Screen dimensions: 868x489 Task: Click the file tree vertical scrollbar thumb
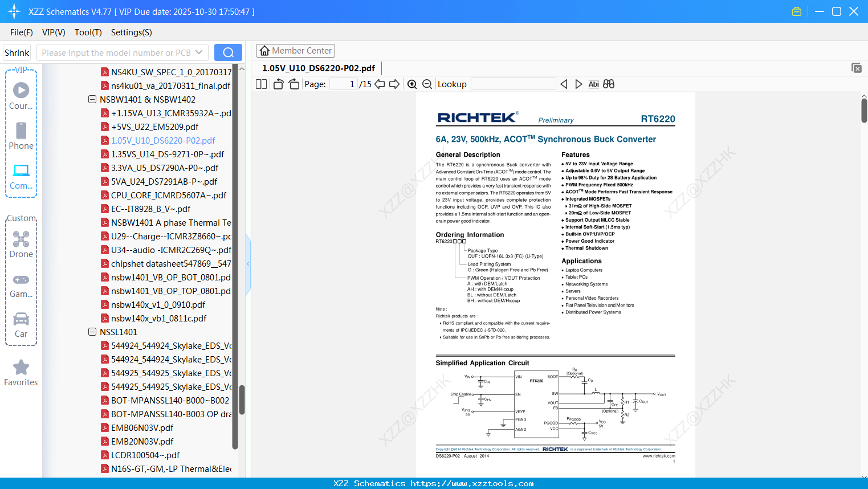[242, 400]
